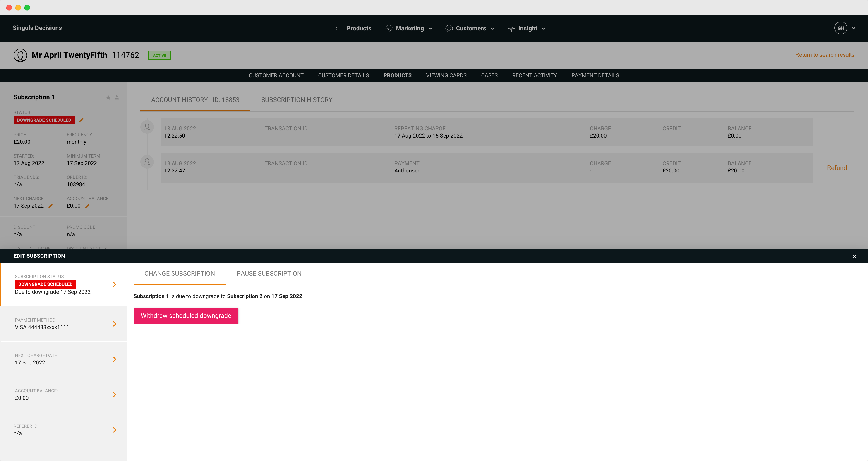Expand the Referer ID section

[115, 430]
